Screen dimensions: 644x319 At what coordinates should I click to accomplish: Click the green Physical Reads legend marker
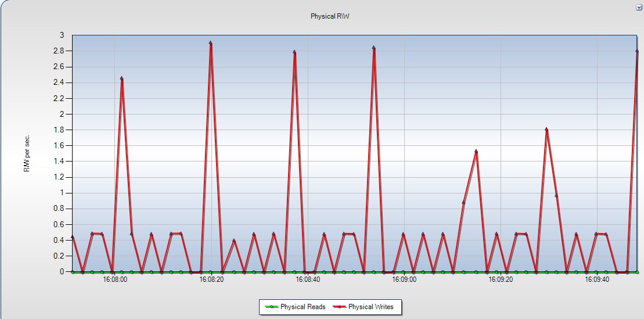[272, 307]
